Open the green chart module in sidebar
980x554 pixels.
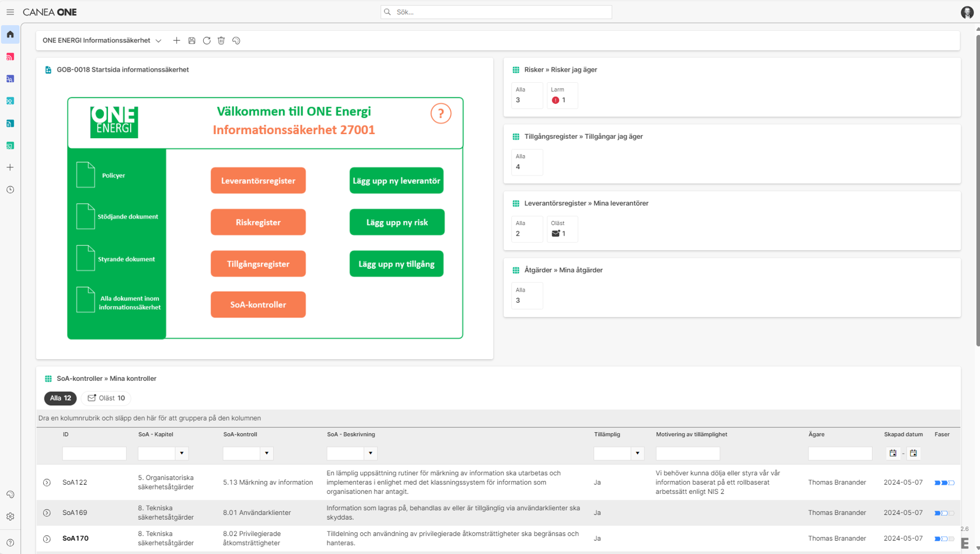pos(10,145)
